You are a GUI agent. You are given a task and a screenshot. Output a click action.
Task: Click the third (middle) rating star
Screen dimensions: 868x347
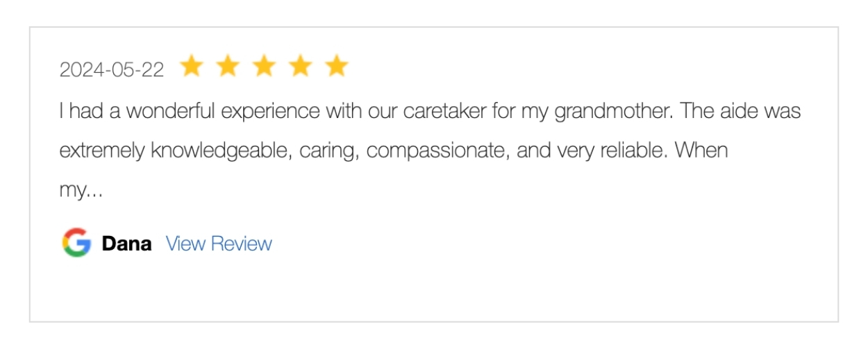(x=264, y=67)
